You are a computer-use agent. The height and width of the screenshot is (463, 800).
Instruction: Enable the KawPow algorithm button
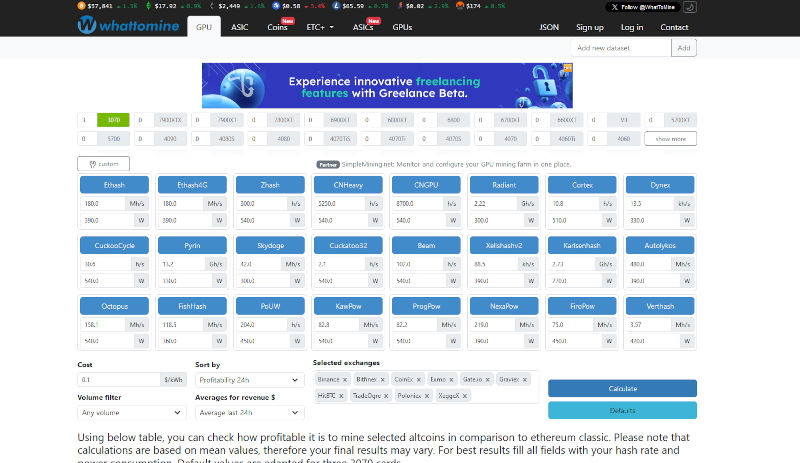pos(347,305)
